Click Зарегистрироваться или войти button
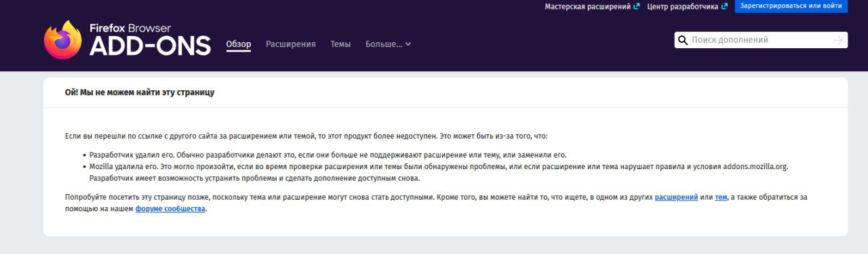868x254 pixels. tap(791, 6)
